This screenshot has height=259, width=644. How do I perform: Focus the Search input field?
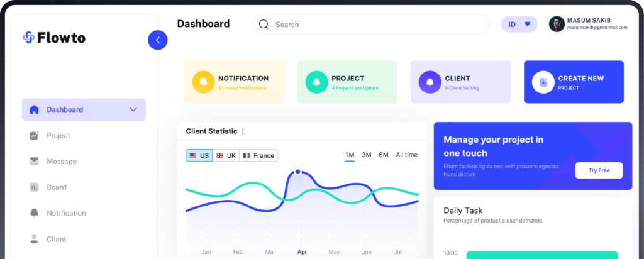pyautogui.click(x=377, y=25)
